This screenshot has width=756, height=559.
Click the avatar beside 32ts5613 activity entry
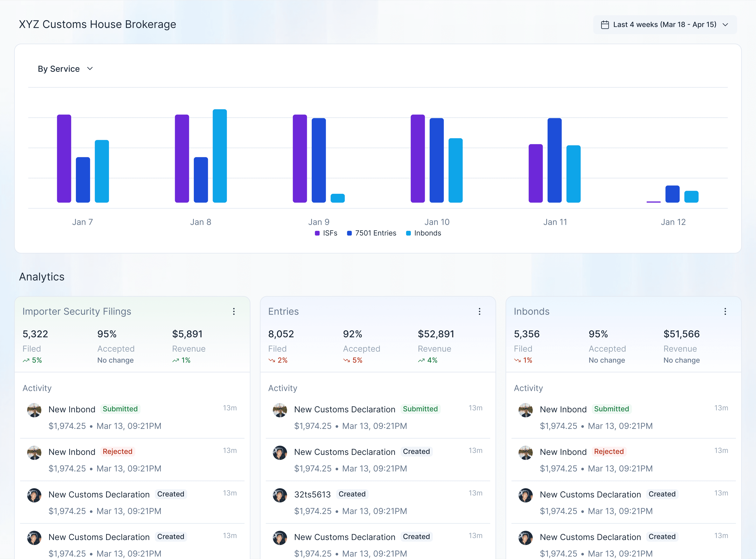pyautogui.click(x=280, y=495)
